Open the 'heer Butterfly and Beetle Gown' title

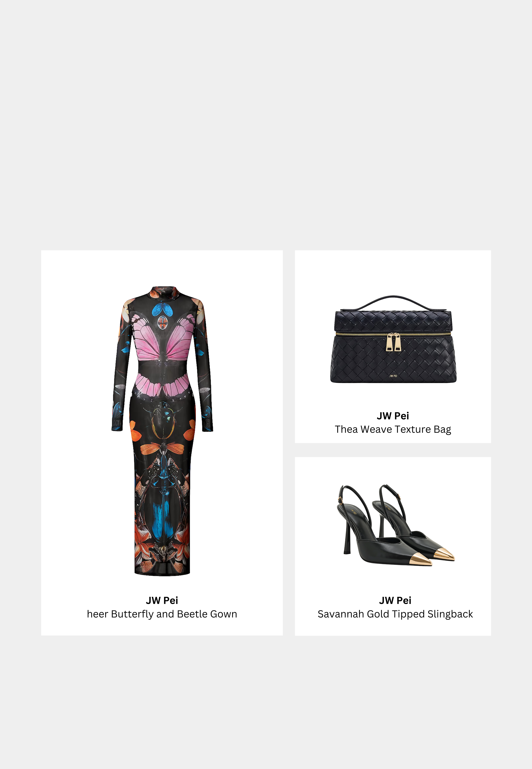162,614
